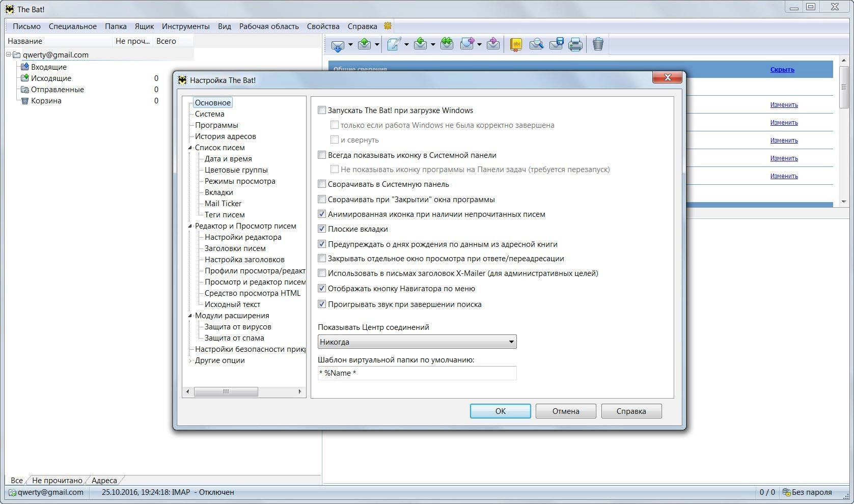Open the Рабочая область menu
854x504 pixels.
(269, 26)
